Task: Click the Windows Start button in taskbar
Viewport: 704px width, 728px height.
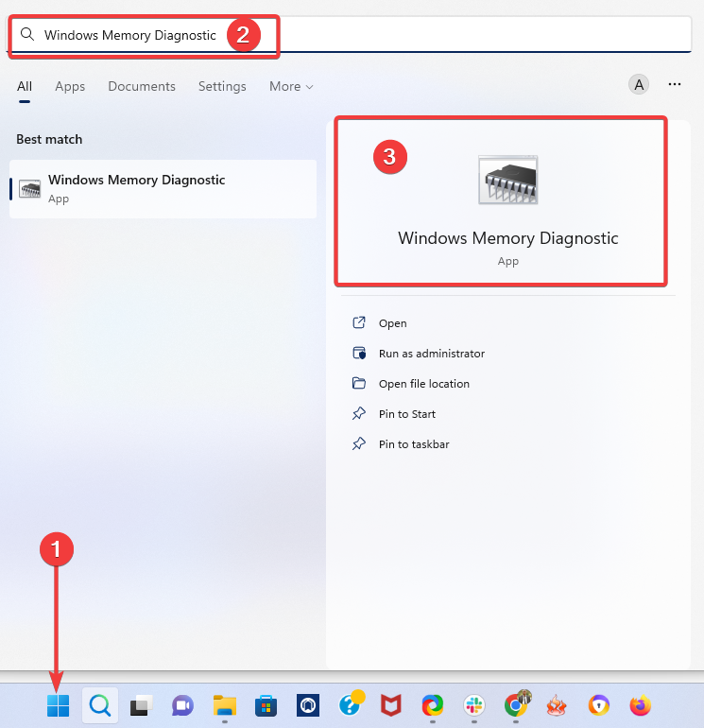Action: [58, 705]
